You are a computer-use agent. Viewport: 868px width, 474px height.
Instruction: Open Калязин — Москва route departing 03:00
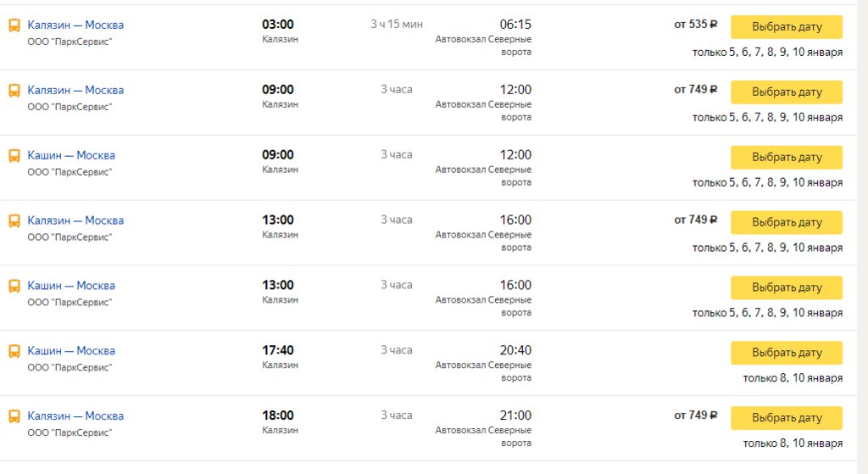coord(75,25)
